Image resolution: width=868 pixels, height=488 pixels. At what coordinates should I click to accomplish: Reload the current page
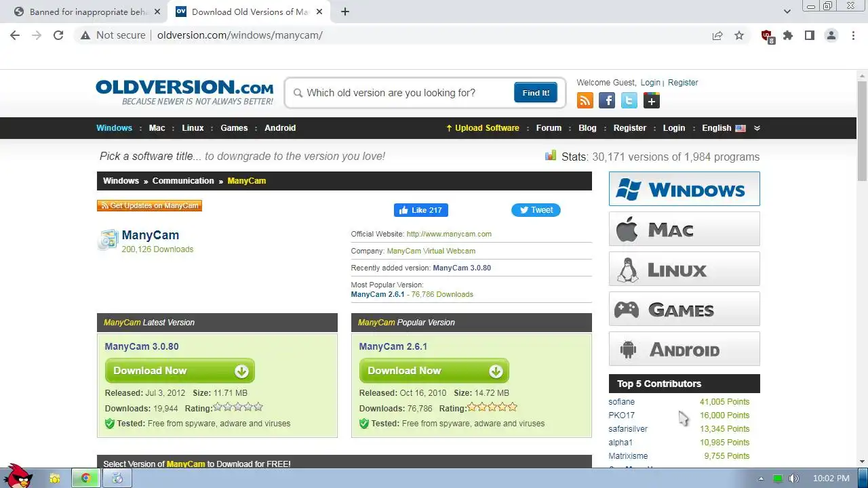[58, 35]
